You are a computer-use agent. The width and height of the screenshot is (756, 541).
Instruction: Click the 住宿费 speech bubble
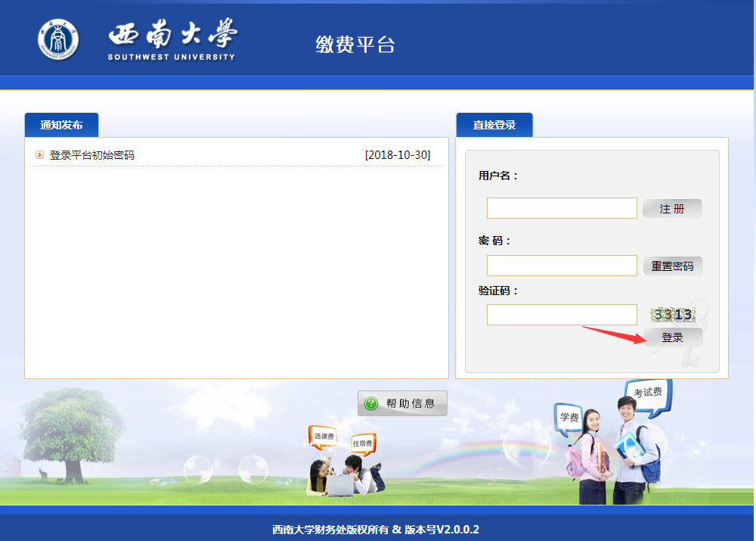coord(362,443)
